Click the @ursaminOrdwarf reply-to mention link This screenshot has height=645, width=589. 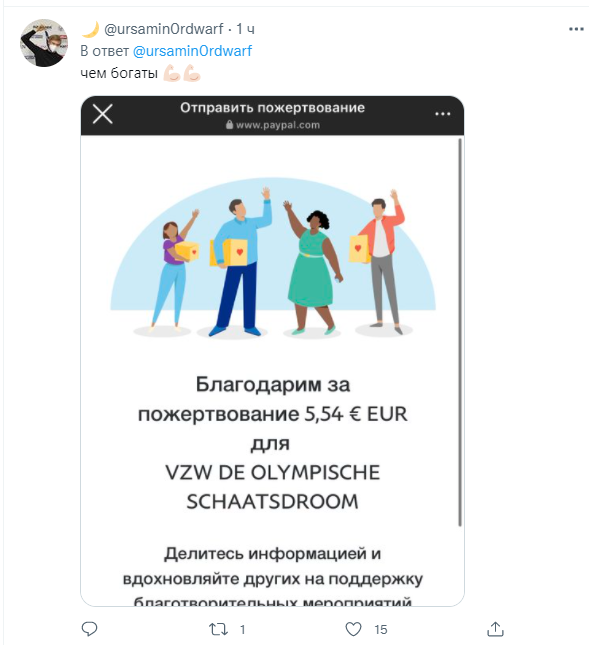coord(192,51)
